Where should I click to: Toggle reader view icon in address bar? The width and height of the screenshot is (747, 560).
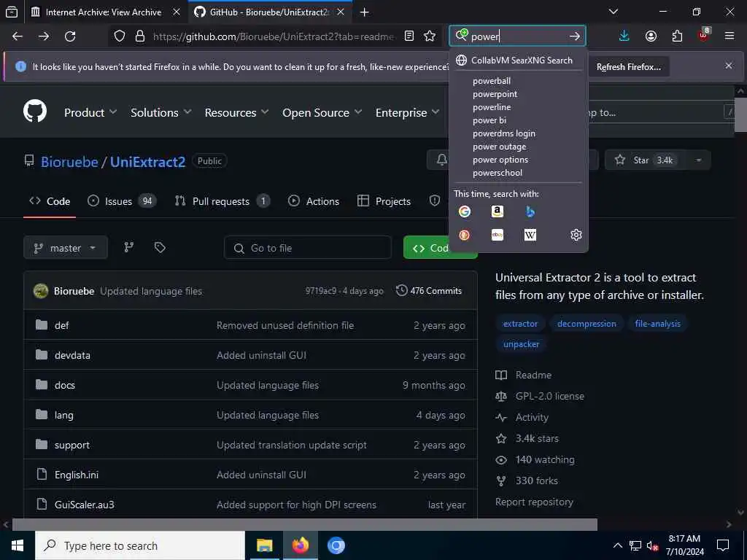coord(409,36)
